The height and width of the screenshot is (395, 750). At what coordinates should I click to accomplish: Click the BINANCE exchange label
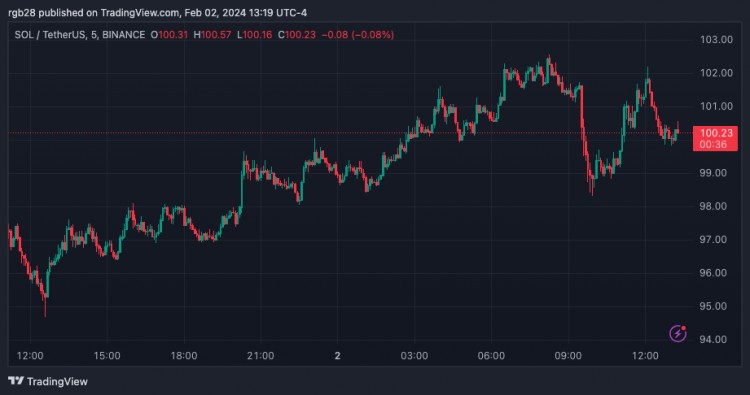[x=123, y=35]
